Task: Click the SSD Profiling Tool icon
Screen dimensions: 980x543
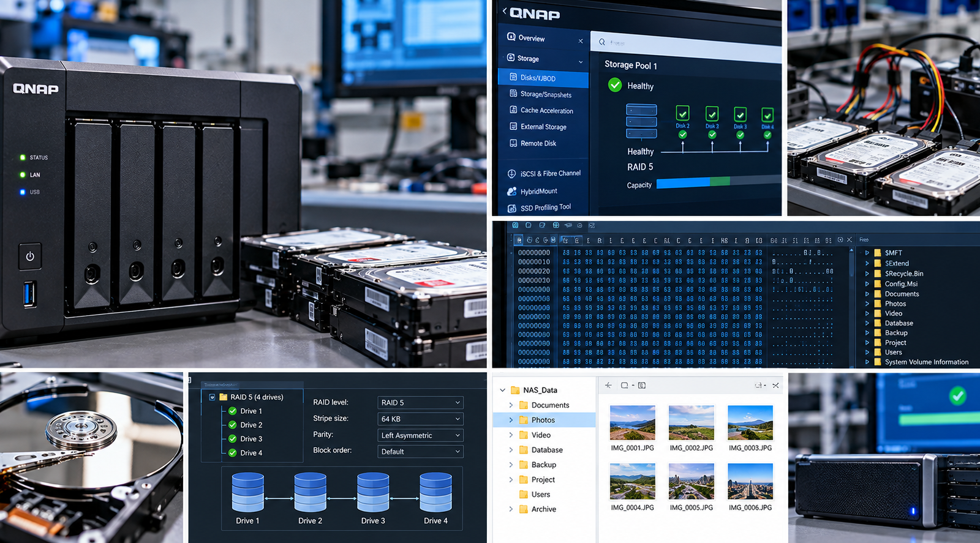Action: [x=511, y=208]
